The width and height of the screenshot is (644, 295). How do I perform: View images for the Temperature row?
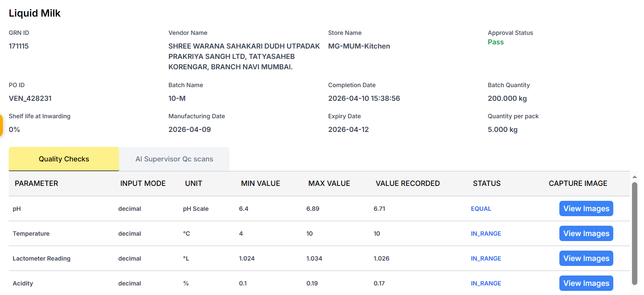coord(586,234)
